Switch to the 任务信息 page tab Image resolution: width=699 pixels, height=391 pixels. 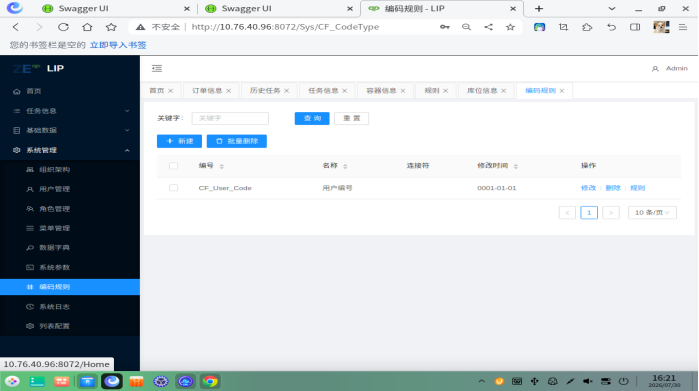(323, 91)
